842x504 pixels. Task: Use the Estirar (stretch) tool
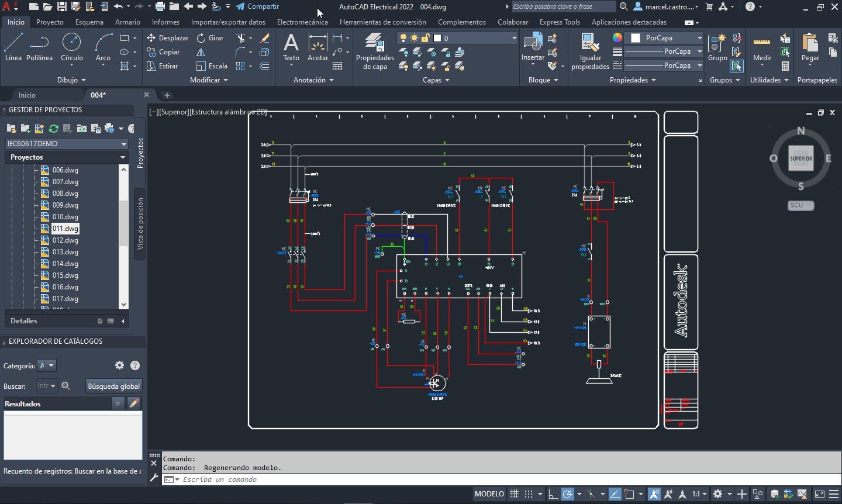(163, 66)
